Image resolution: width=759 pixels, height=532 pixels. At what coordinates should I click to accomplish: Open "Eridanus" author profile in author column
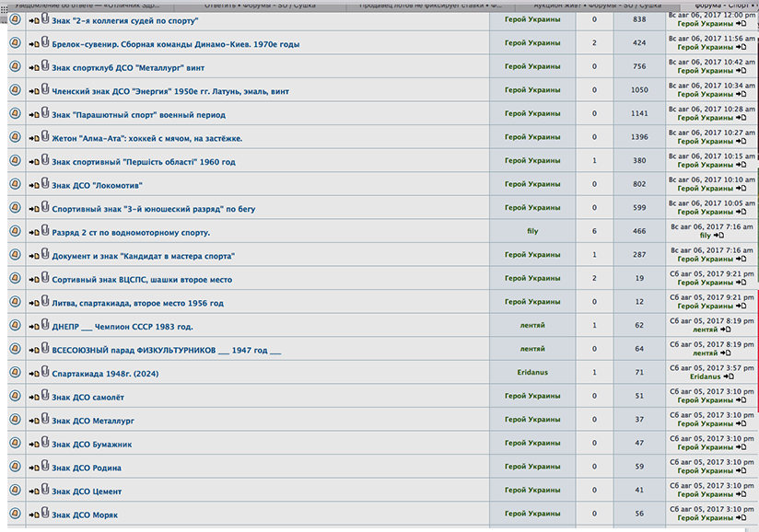(x=531, y=372)
